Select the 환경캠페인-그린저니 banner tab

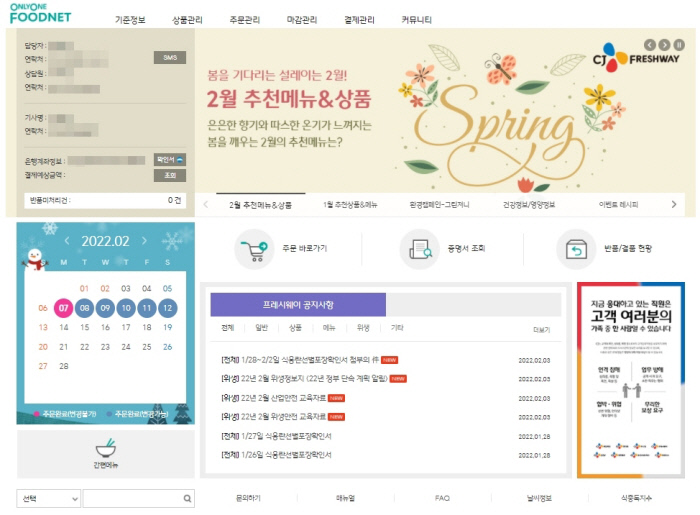(439, 205)
